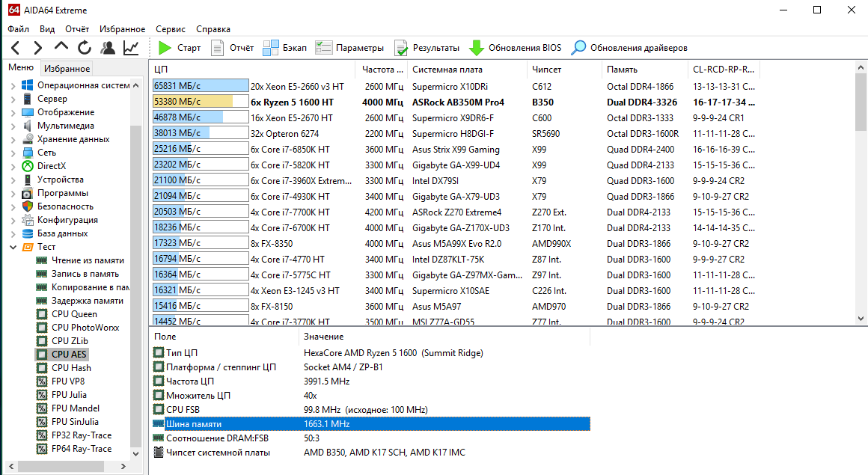Open the FPU VP8 benchmark
Image resolution: width=868 pixels, height=475 pixels.
pyautogui.click(x=68, y=381)
